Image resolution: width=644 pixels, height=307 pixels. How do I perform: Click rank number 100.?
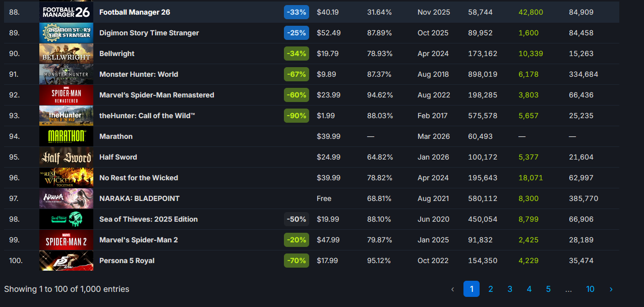coord(16,261)
